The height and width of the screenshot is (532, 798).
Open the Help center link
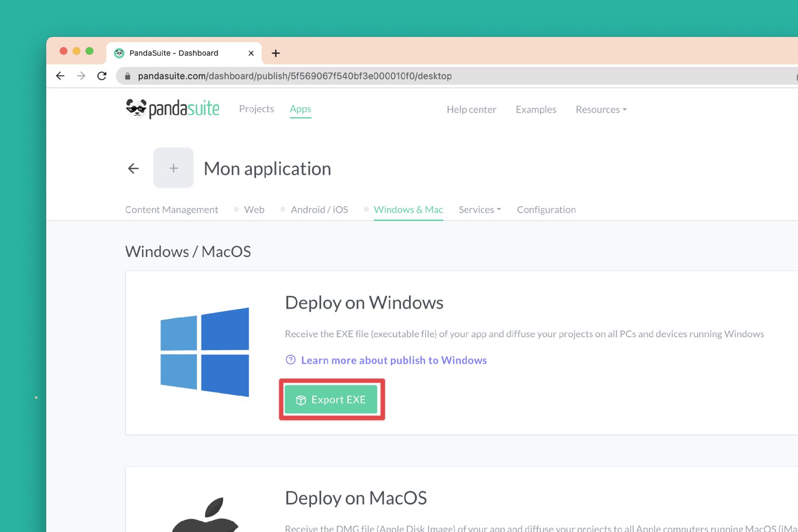pos(471,110)
